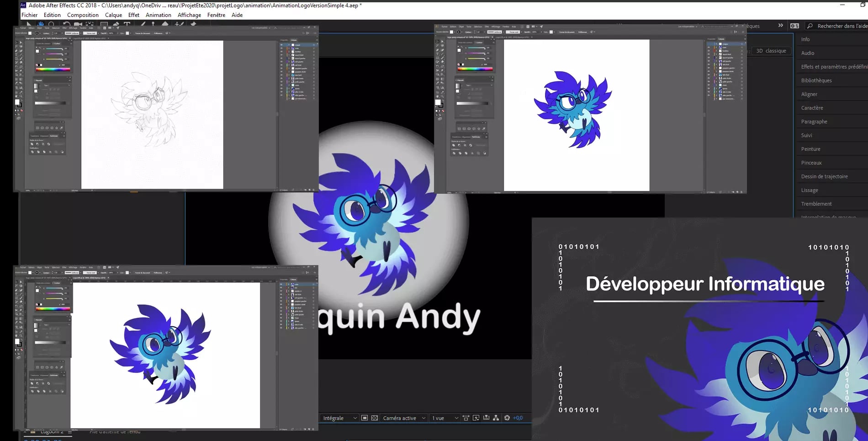Click the pixel aspect ratio correction icon
This screenshot has width=868, height=441.
click(x=466, y=418)
